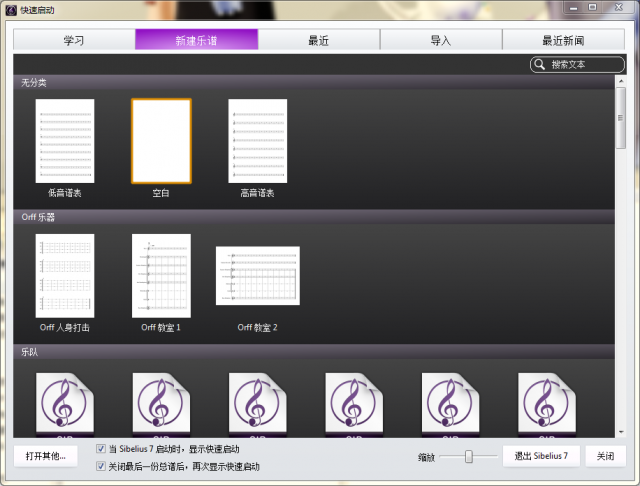The image size is (640, 486).
Task: Switch to the 导入 tab
Action: (x=441, y=40)
